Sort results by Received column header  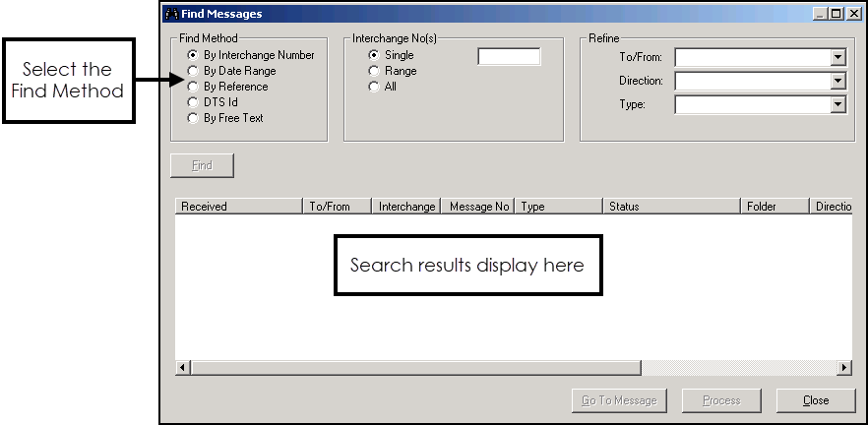pyautogui.click(x=238, y=207)
